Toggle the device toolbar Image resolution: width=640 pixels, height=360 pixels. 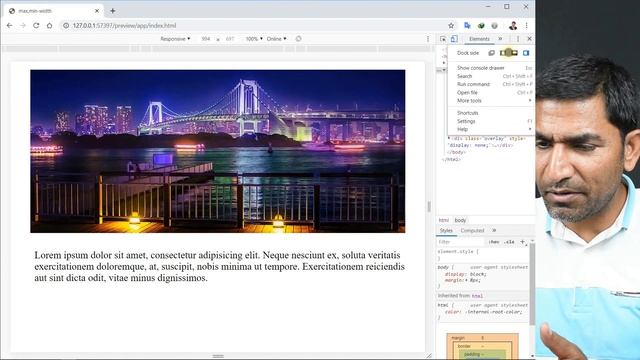pyautogui.click(x=454, y=39)
